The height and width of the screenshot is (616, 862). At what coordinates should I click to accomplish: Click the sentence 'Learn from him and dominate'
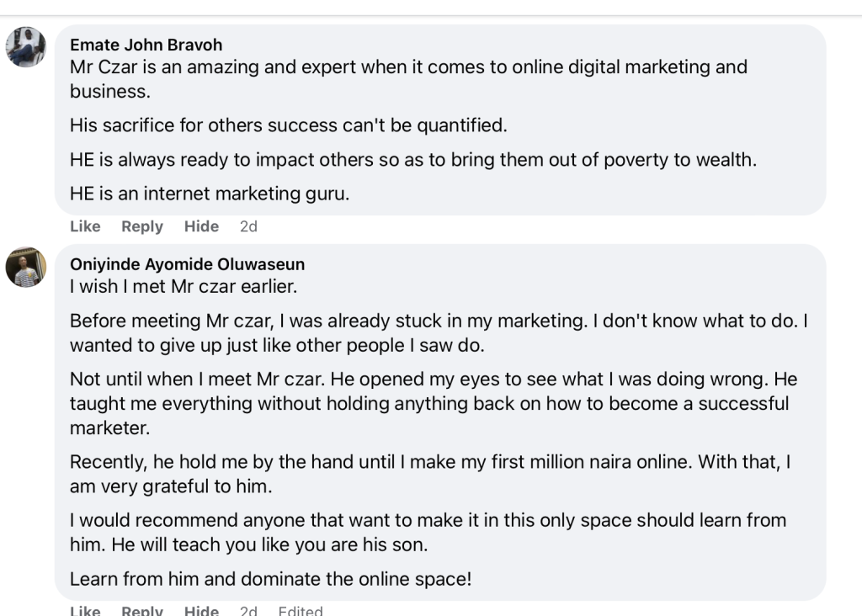point(270,579)
